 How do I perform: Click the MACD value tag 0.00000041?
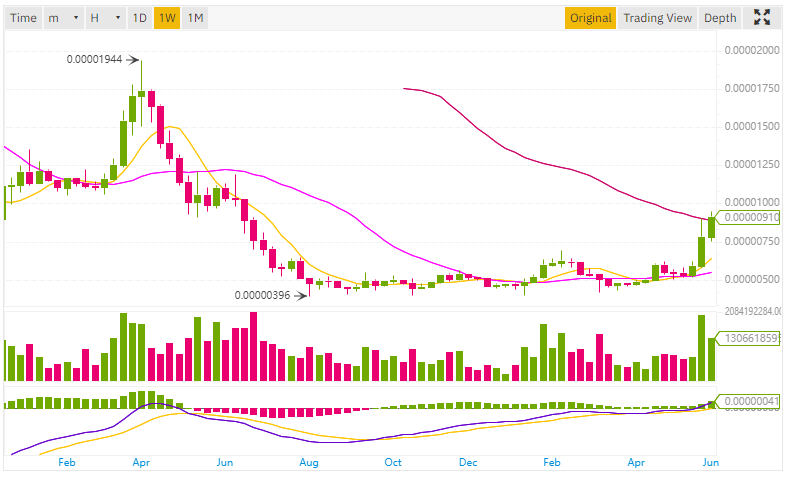(748, 401)
